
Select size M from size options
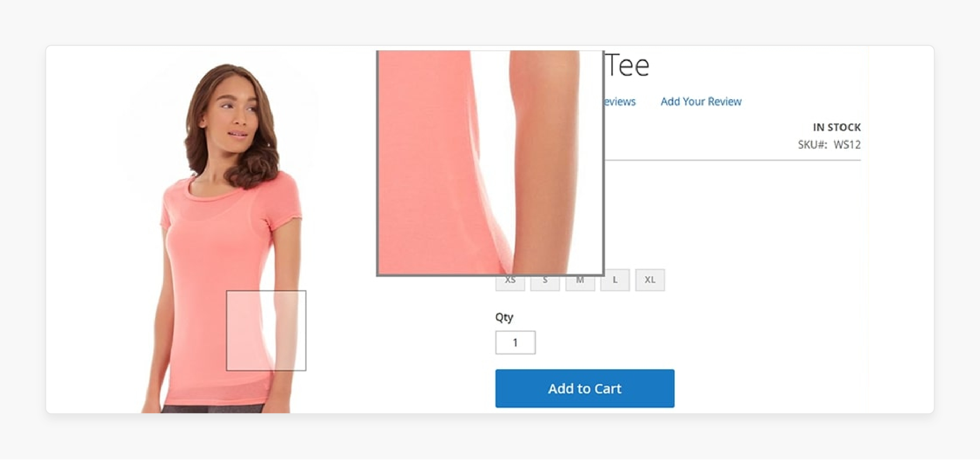(x=580, y=279)
